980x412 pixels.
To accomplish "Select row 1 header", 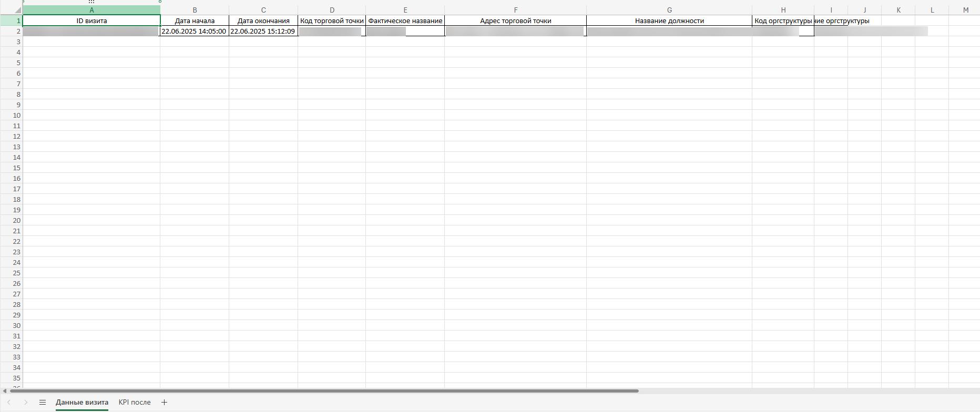I will (x=12, y=20).
